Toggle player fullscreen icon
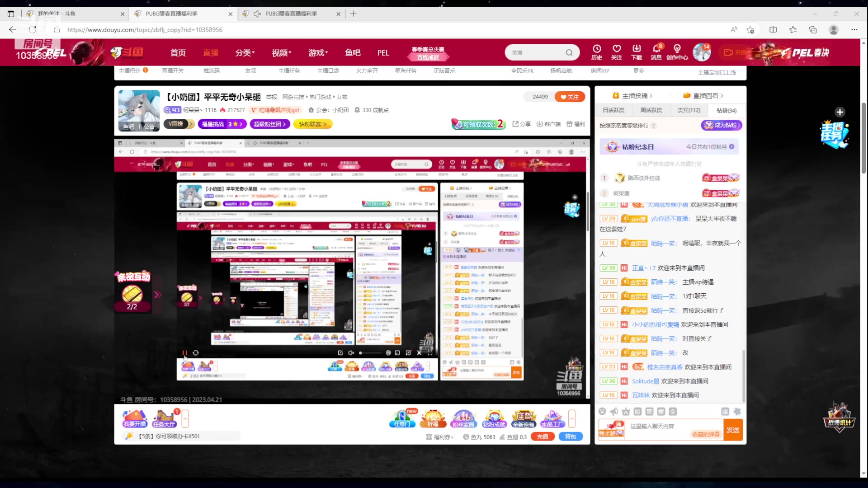868x488 pixels. pyautogui.click(x=430, y=353)
